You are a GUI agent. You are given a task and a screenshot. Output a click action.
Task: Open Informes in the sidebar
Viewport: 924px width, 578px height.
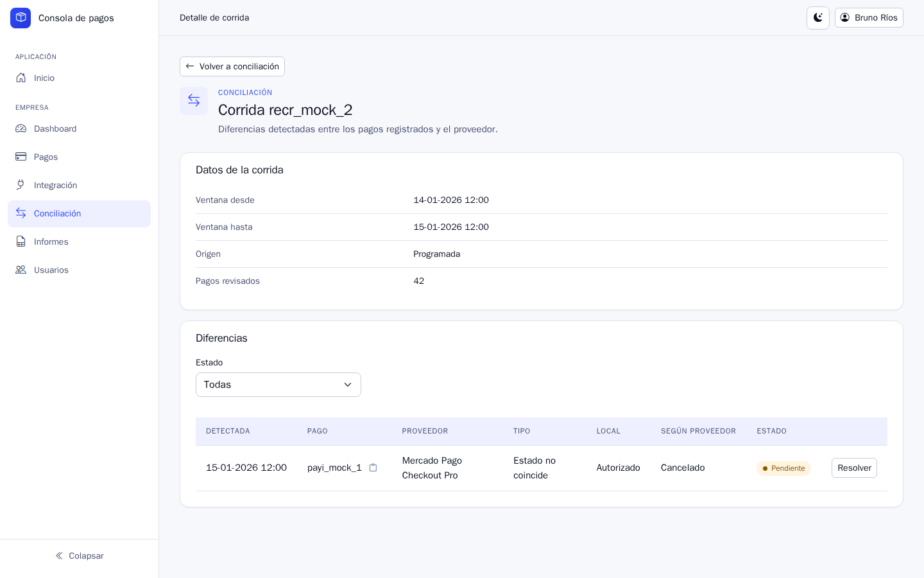79,242
